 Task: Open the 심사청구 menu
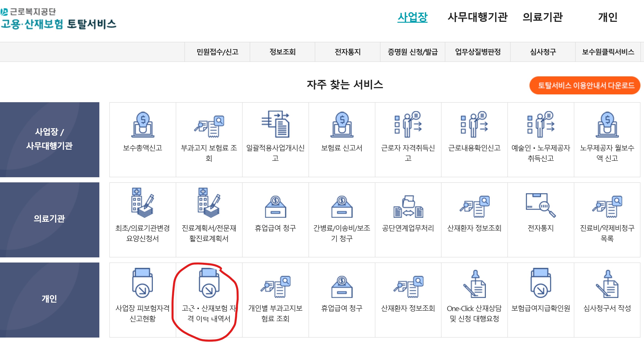pos(543,52)
